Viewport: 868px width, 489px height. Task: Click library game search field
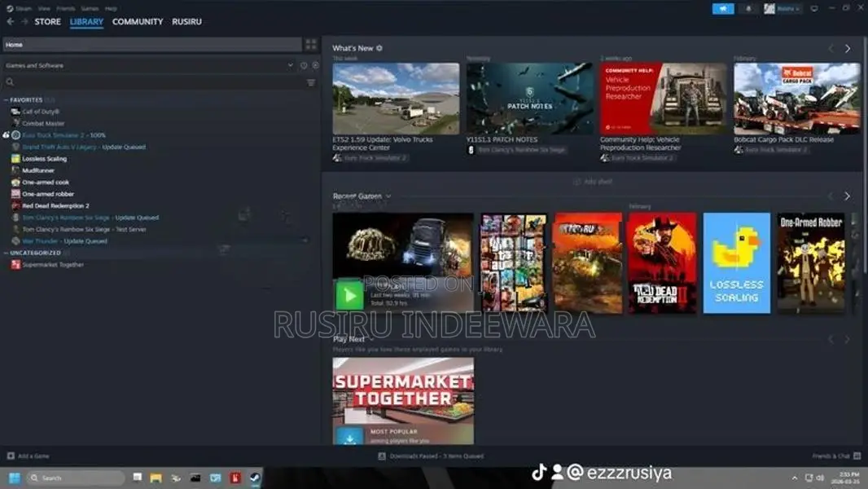pos(152,82)
